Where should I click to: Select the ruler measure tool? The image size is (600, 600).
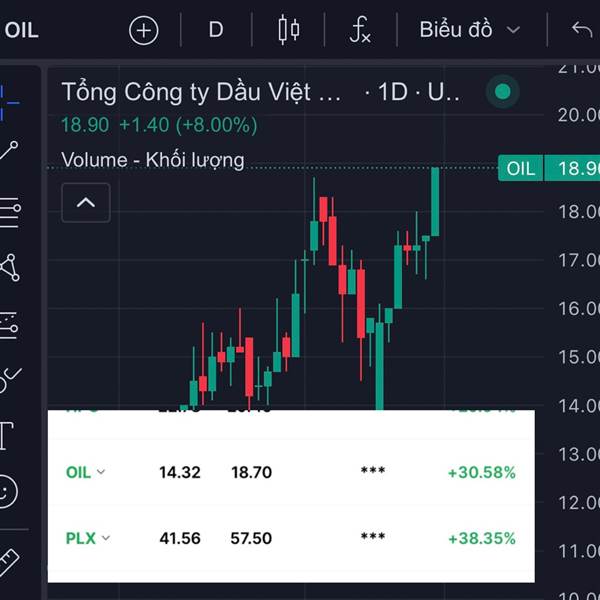[x=8, y=558]
